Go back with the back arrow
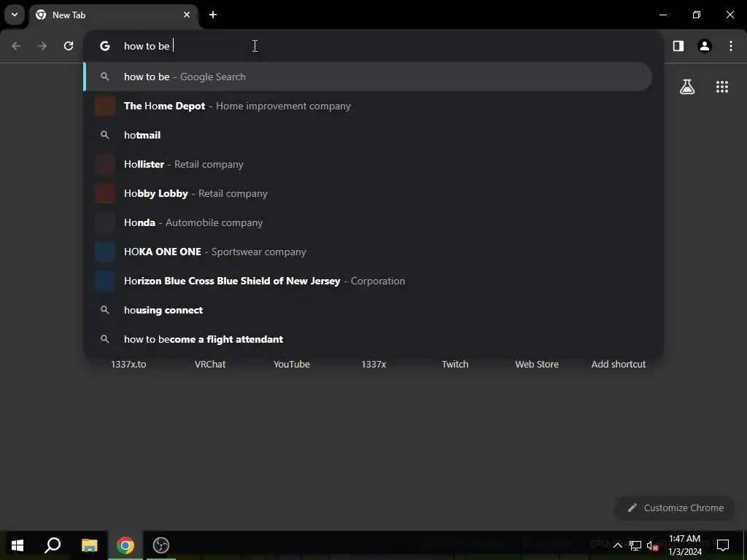This screenshot has width=747, height=560. tap(16, 46)
